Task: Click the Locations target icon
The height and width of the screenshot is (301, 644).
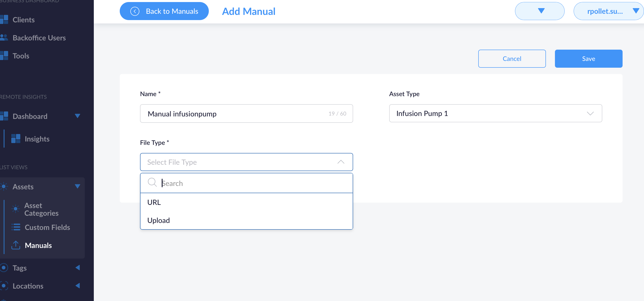Action: [4, 285]
